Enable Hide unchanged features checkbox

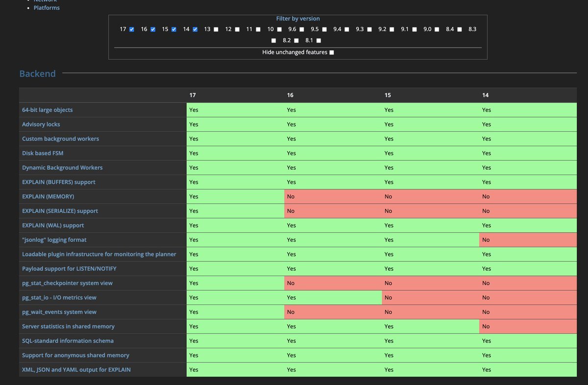click(332, 52)
